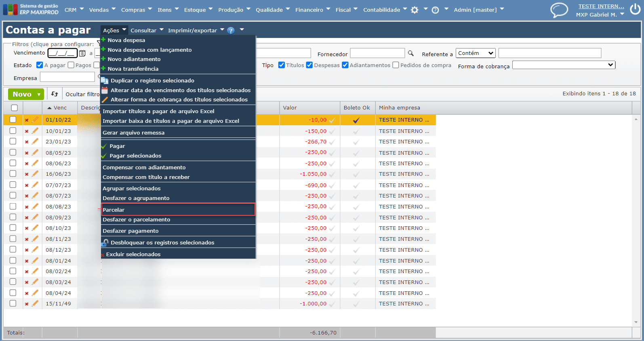Open the TESTE INTERN... company link
The height and width of the screenshot is (341, 644).
(x=601, y=6)
